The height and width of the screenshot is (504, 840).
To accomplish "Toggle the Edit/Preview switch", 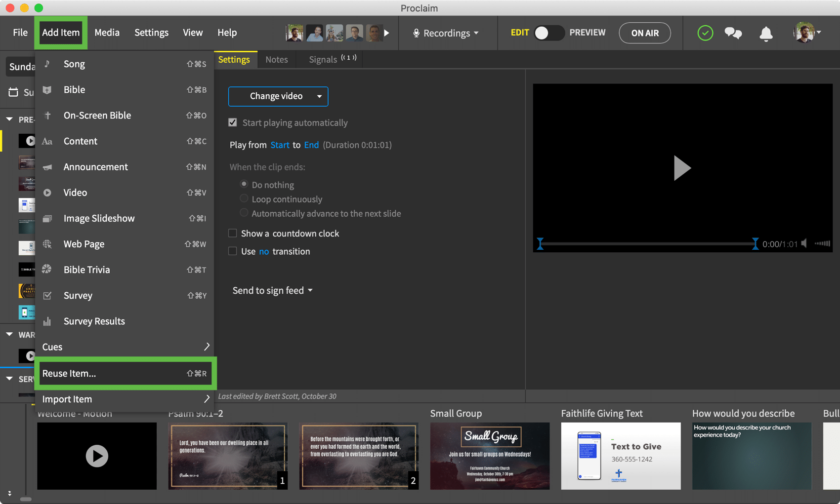I will click(548, 33).
